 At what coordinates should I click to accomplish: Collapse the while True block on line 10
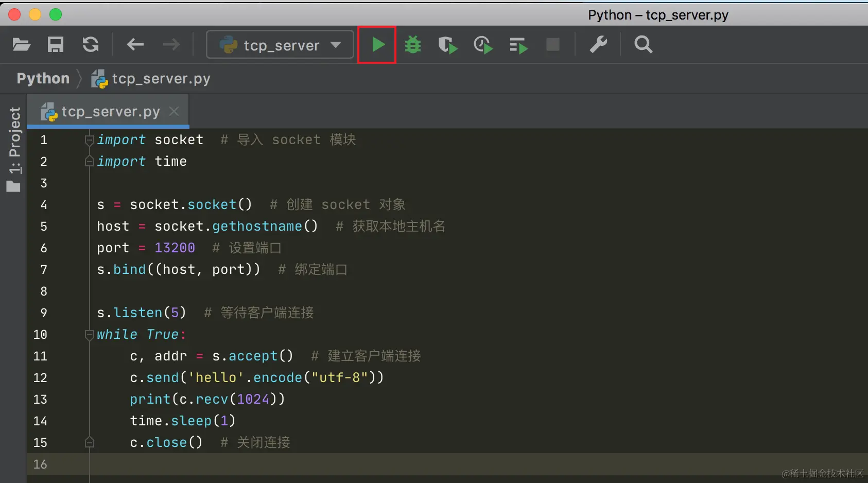click(x=89, y=334)
